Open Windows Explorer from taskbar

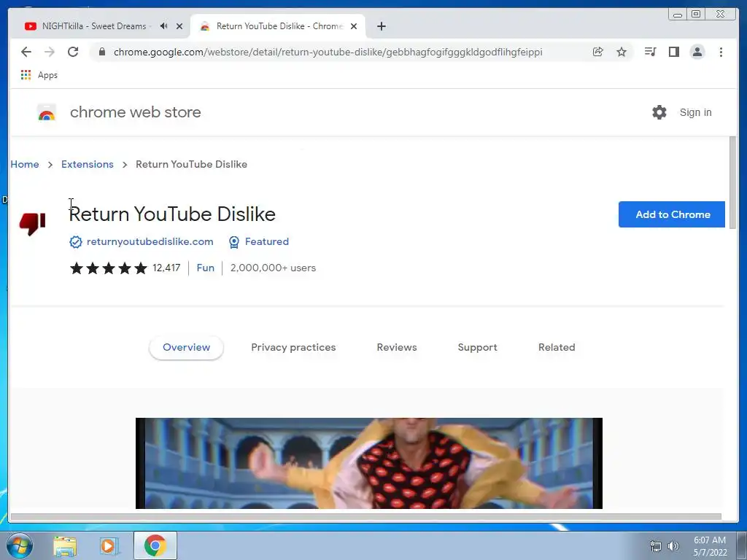point(65,546)
